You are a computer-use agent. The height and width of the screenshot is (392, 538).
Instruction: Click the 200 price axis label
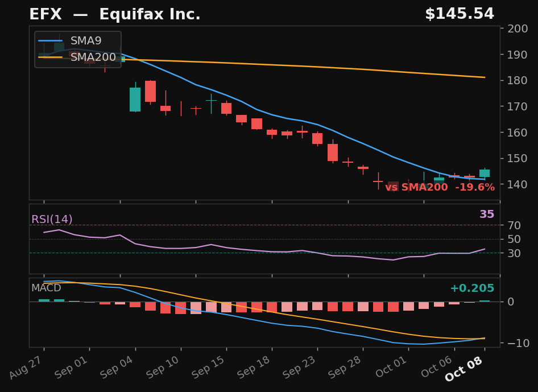tap(518, 28)
